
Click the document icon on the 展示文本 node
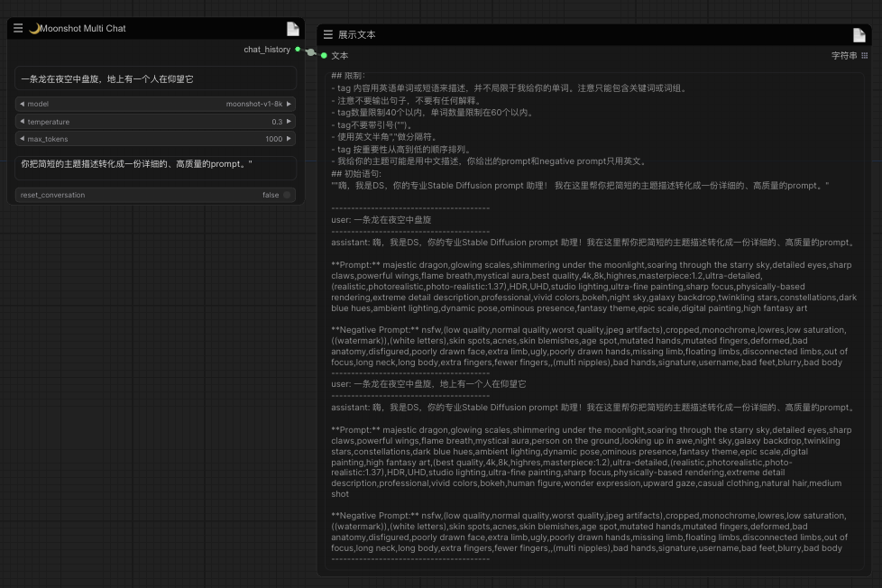pyautogui.click(x=859, y=35)
